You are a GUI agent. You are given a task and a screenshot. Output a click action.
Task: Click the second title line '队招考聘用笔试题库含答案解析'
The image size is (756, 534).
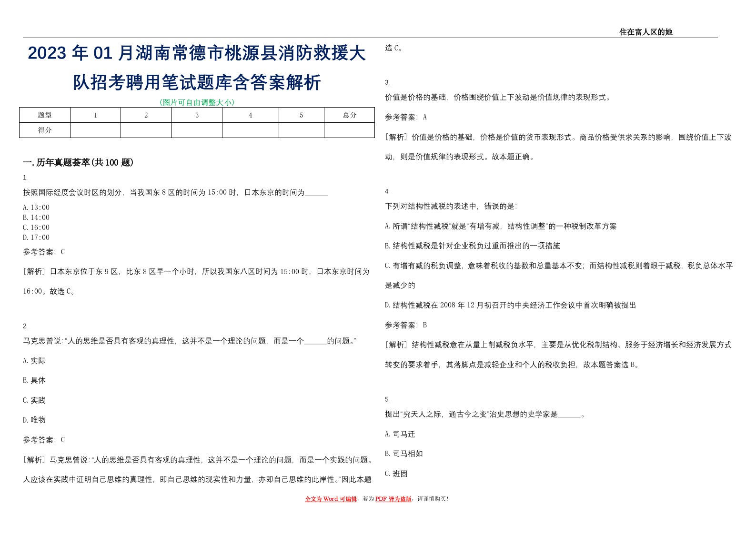(197, 82)
